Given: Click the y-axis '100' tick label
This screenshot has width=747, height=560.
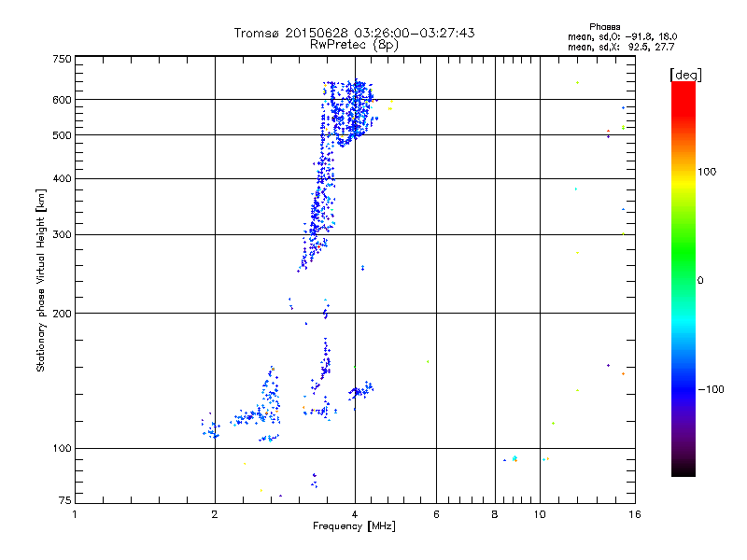Looking at the screenshot, I should [x=62, y=448].
